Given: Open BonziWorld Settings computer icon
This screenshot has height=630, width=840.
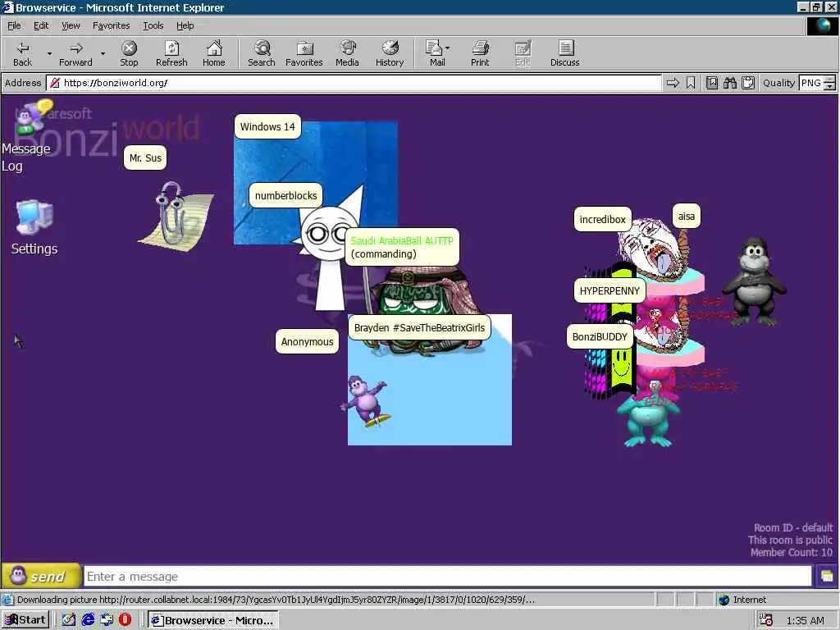Looking at the screenshot, I should click(x=34, y=226).
